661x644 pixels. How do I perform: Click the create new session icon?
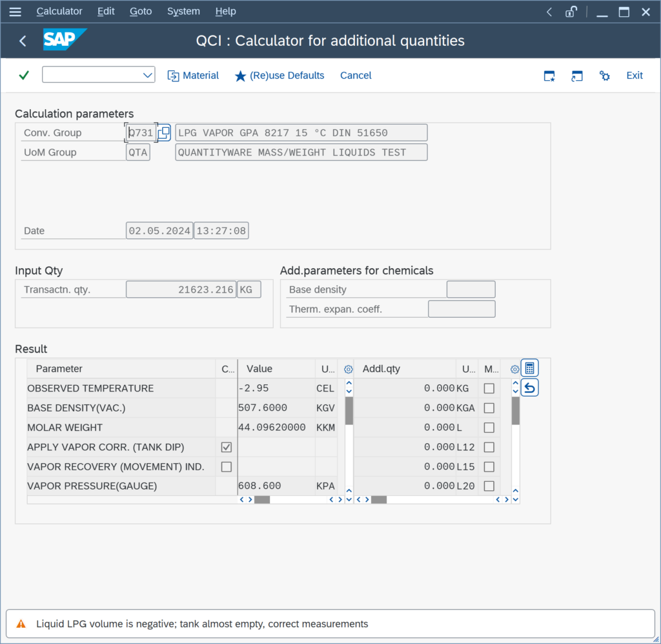tap(549, 76)
